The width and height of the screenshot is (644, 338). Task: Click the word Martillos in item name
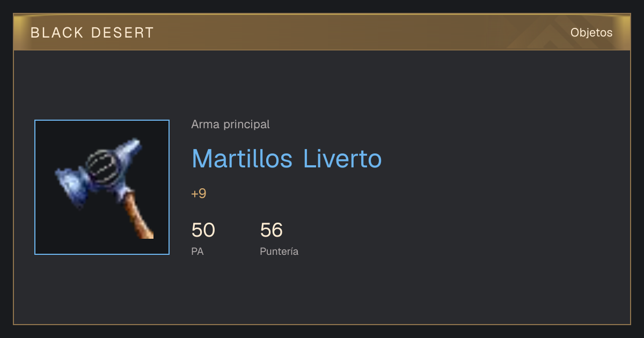(x=242, y=159)
